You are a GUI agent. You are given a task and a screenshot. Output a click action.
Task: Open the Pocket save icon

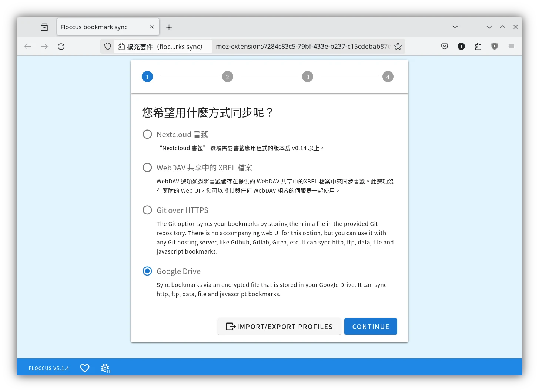[445, 46]
